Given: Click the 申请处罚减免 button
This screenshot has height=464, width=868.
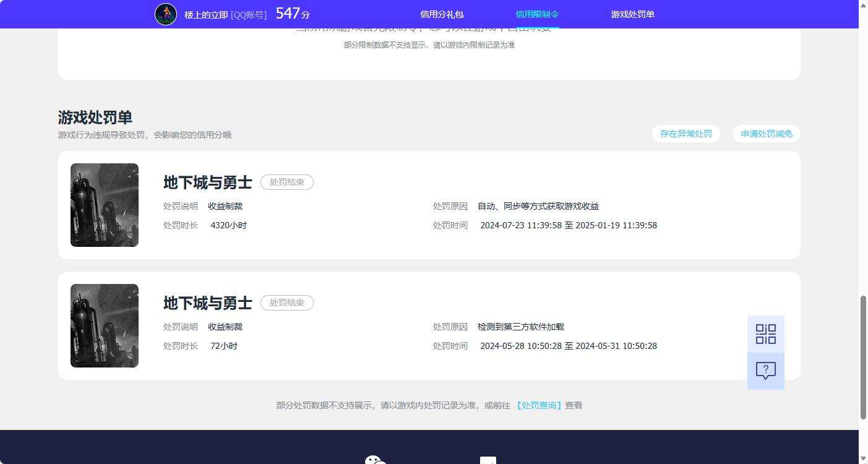Looking at the screenshot, I should pos(767,134).
